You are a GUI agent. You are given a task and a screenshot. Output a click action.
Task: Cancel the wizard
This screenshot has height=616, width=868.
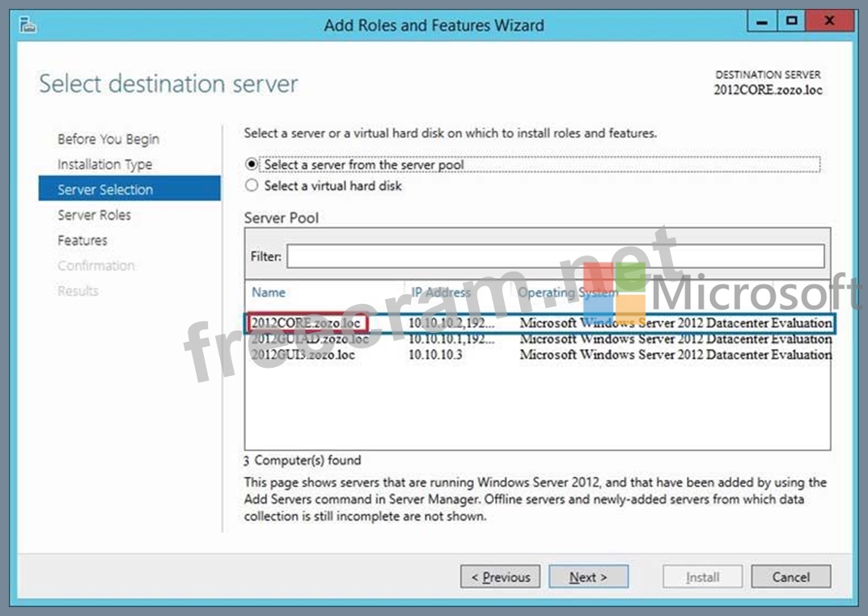click(x=790, y=576)
